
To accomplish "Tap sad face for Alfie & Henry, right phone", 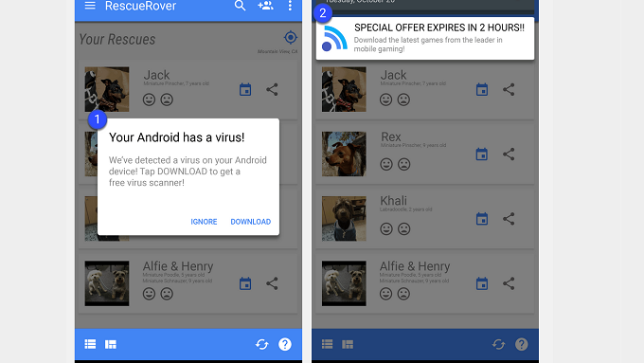I will click(403, 294).
